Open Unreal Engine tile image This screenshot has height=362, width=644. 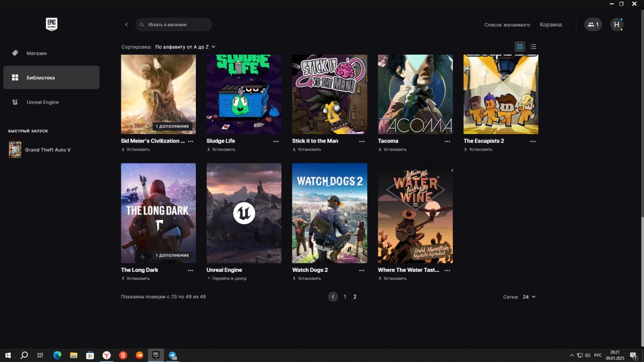[244, 213]
